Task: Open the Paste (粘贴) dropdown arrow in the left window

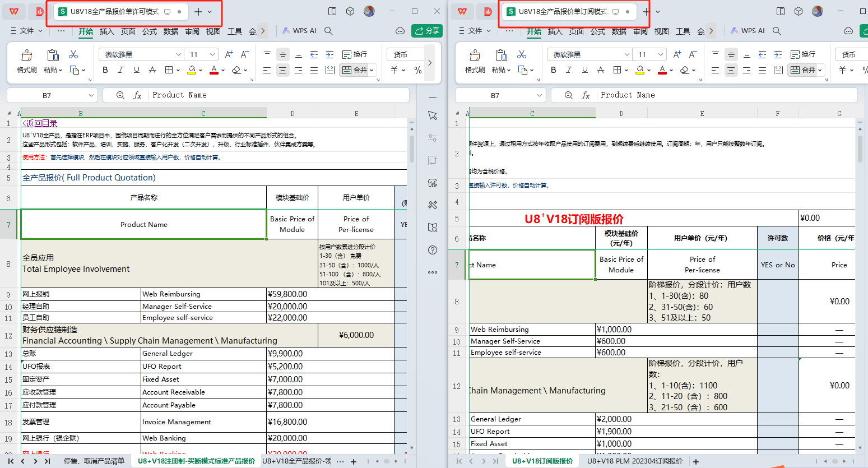Action: 60,70
